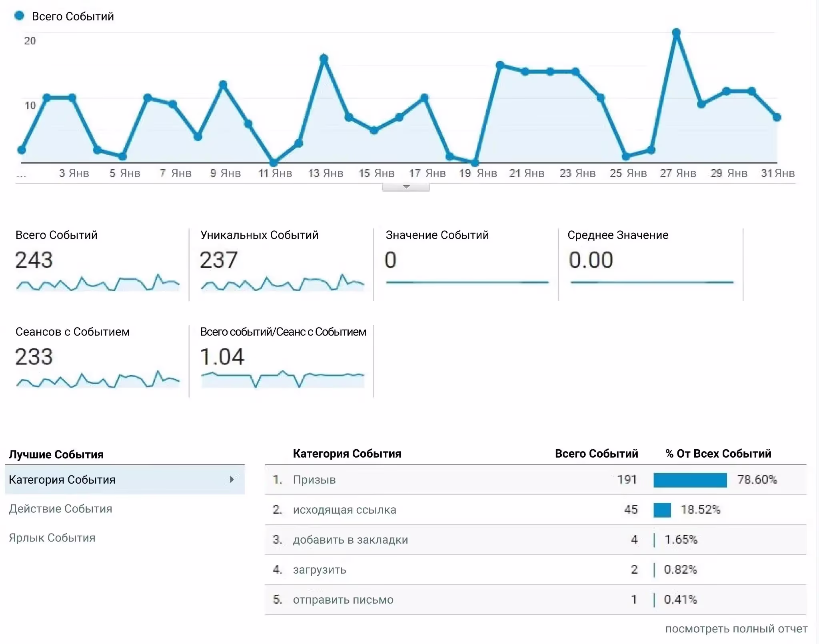Open the Призыв category row
The width and height of the screenshot is (819, 644).
point(314,480)
